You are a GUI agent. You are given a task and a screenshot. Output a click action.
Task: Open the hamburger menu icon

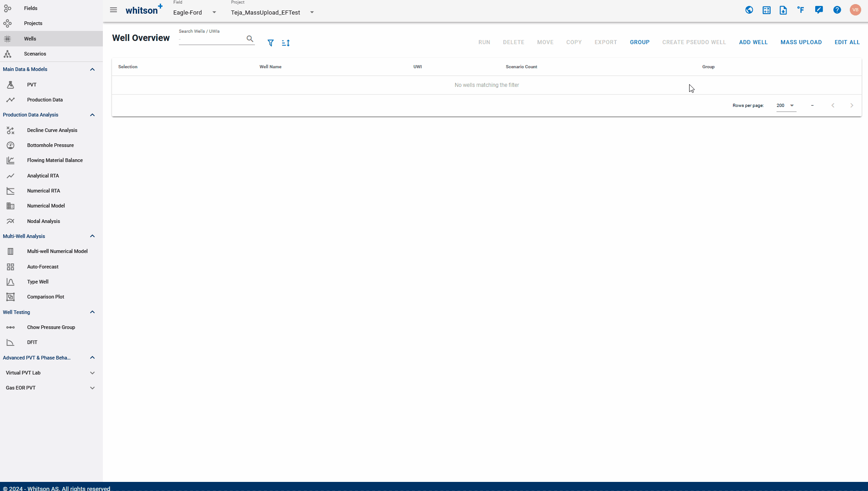[x=113, y=10]
